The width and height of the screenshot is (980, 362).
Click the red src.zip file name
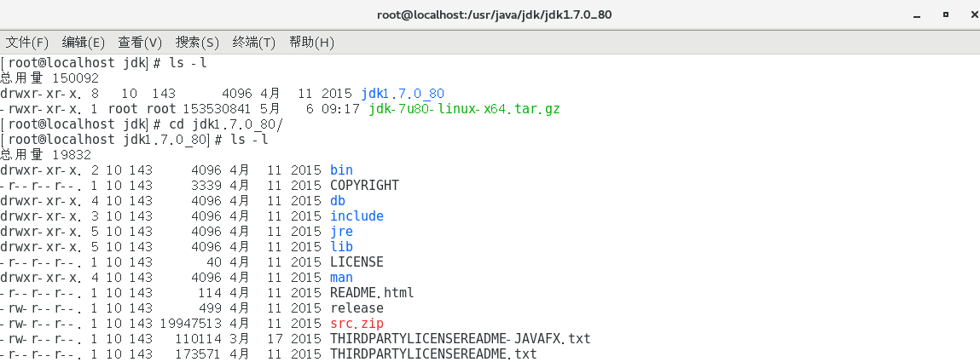tap(357, 324)
